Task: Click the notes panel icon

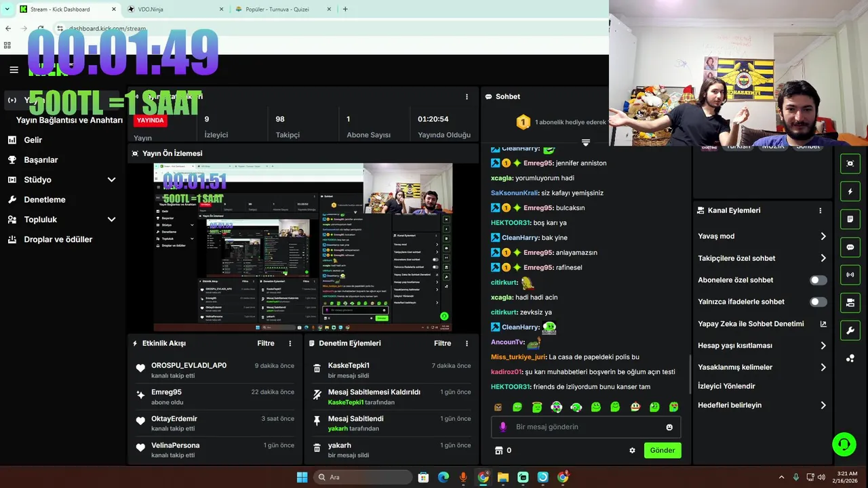Action: 850,220
